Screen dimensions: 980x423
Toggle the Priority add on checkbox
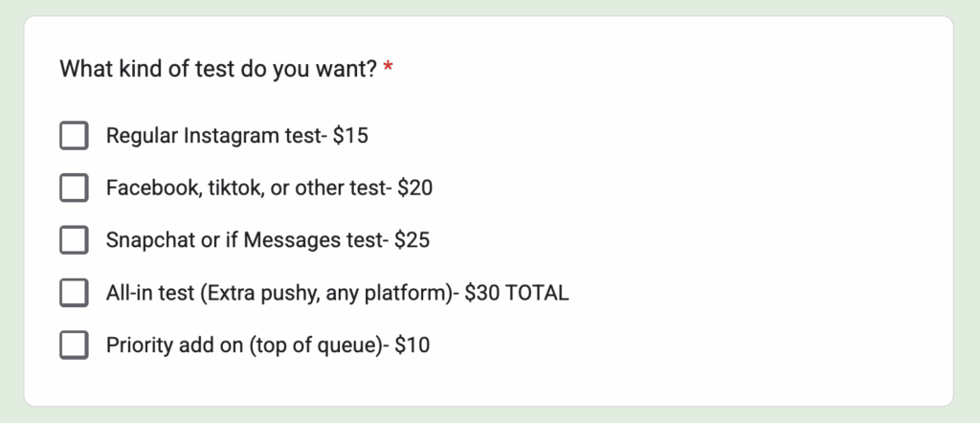[x=74, y=345]
